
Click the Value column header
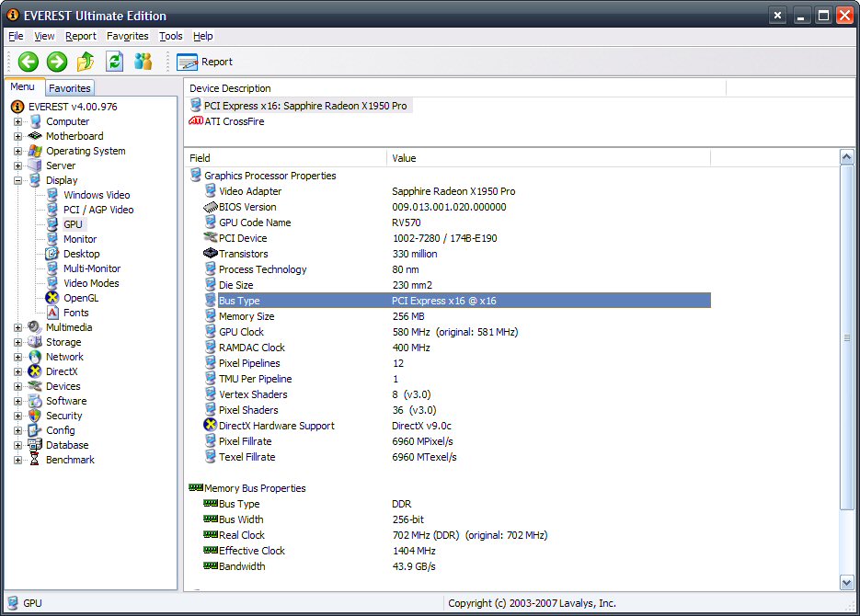[x=548, y=158]
